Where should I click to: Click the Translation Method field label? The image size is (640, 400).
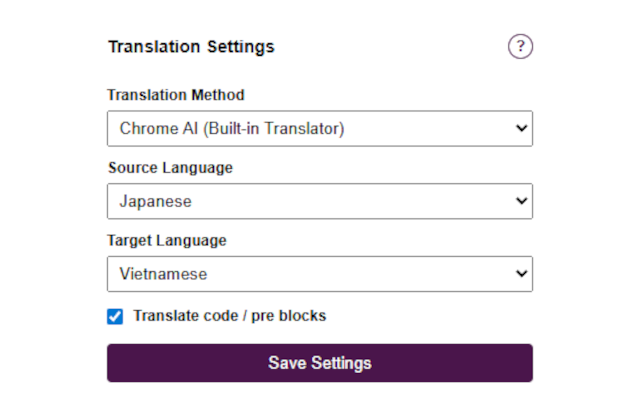click(x=176, y=95)
